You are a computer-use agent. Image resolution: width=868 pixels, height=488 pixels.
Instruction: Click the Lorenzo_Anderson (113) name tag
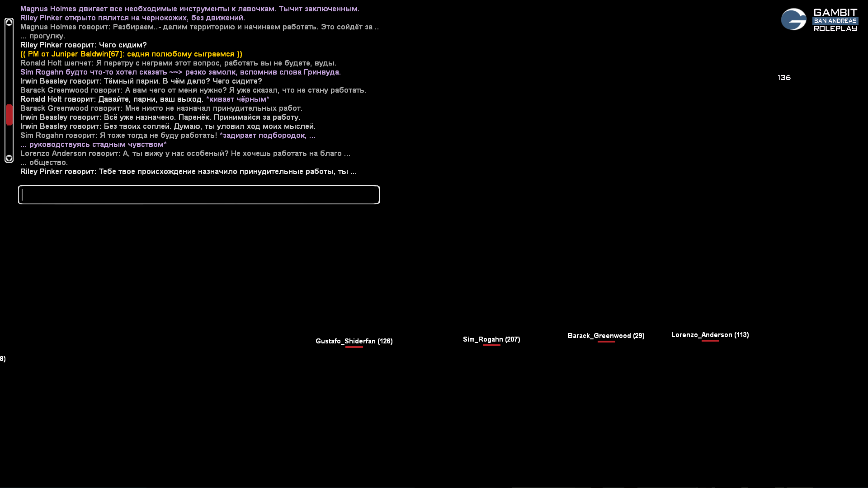tap(710, 335)
